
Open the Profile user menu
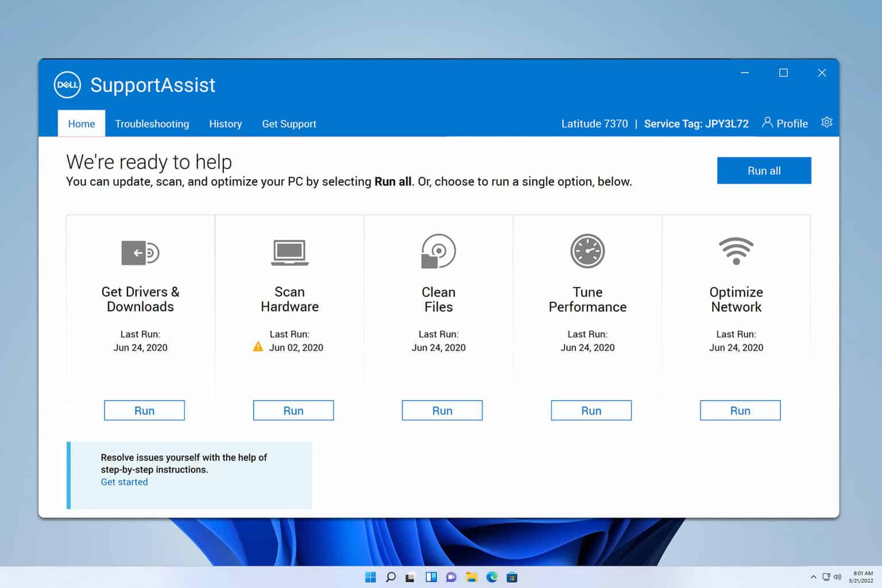pyautogui.click(x=785, y=123)
